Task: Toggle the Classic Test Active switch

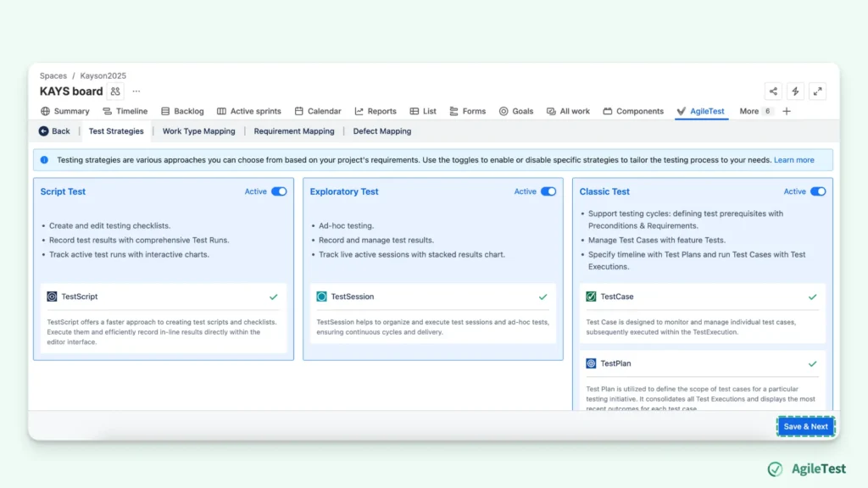Action: (818, 191)
